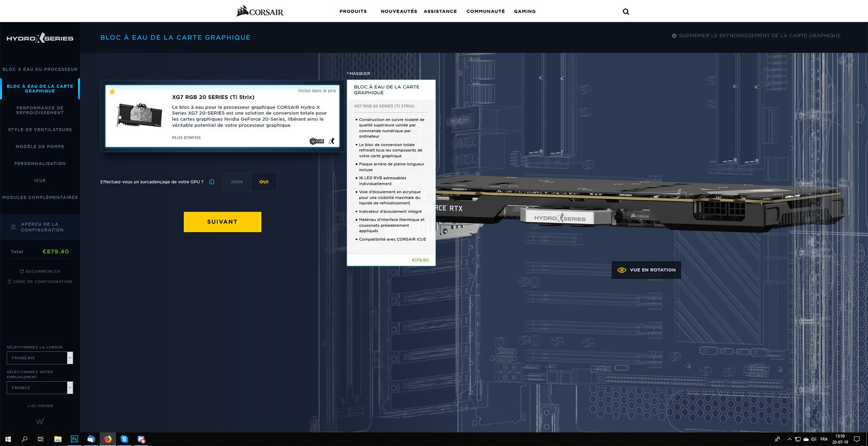Collapse details panel with Masquer

pos(359,73)
